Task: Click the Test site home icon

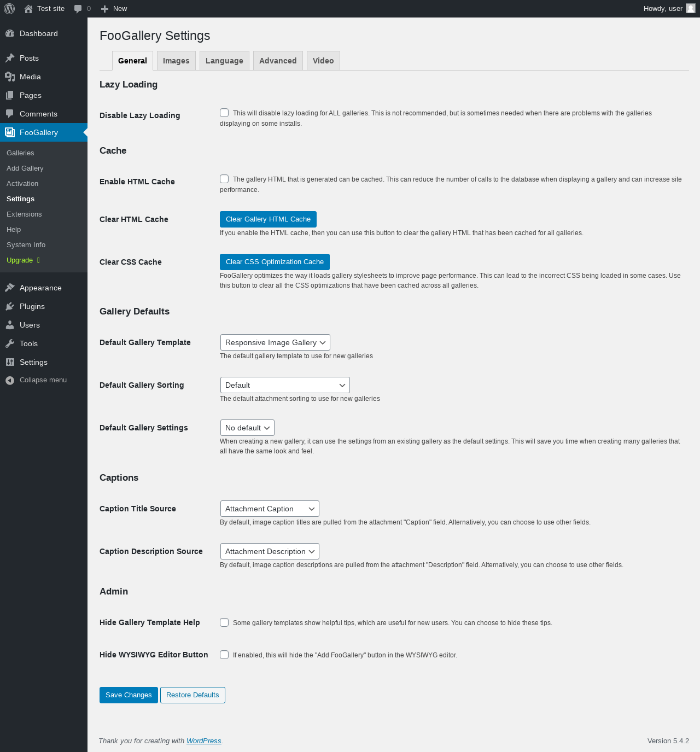Action: click(x=28, y=9)
